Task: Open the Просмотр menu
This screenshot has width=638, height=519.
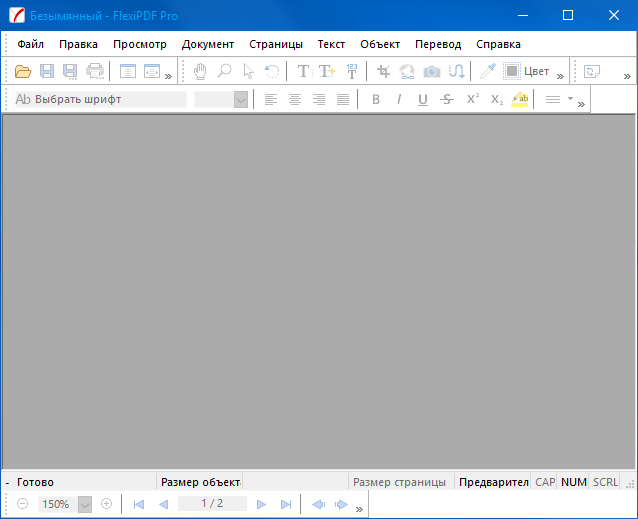Action: point(140,44)
